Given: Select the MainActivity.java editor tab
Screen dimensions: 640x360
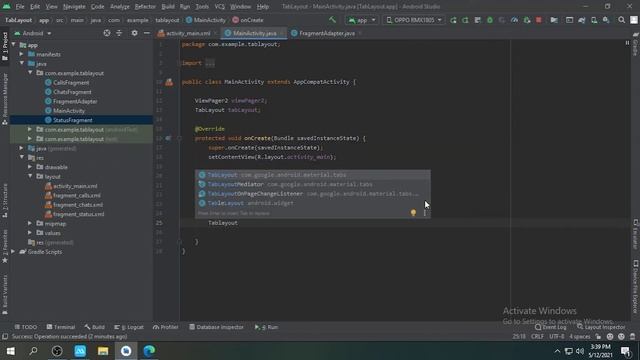Looking at the screenshot, I should (254, 33).
